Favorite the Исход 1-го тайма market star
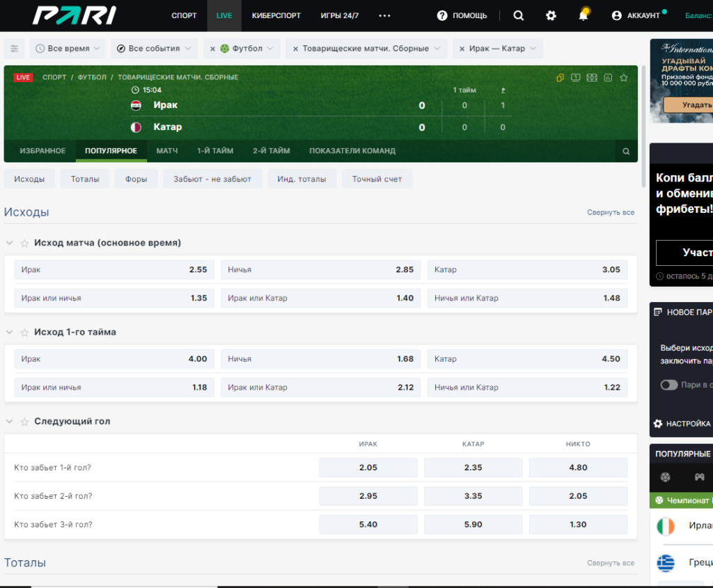The height and width of the screenshot is (588, 713). [x=24, y=333]
